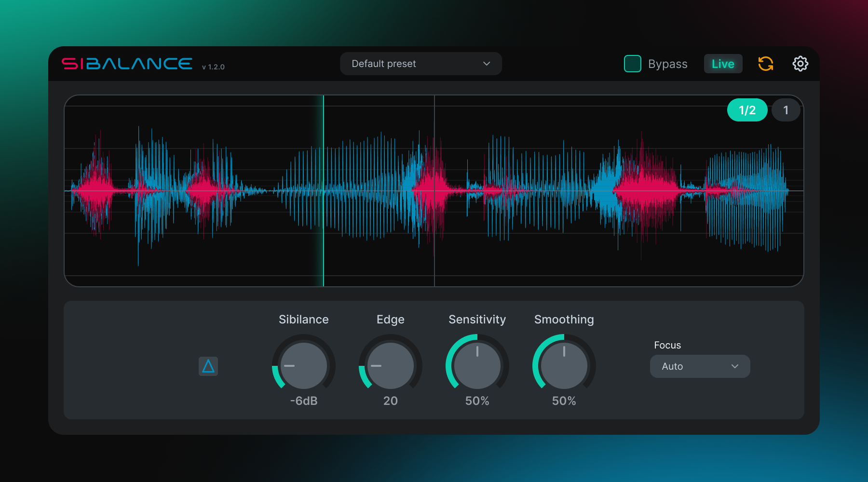Viewport: 868px width, 482px height.
Task: Click the Bypass text label
Action: pos(668,64)
